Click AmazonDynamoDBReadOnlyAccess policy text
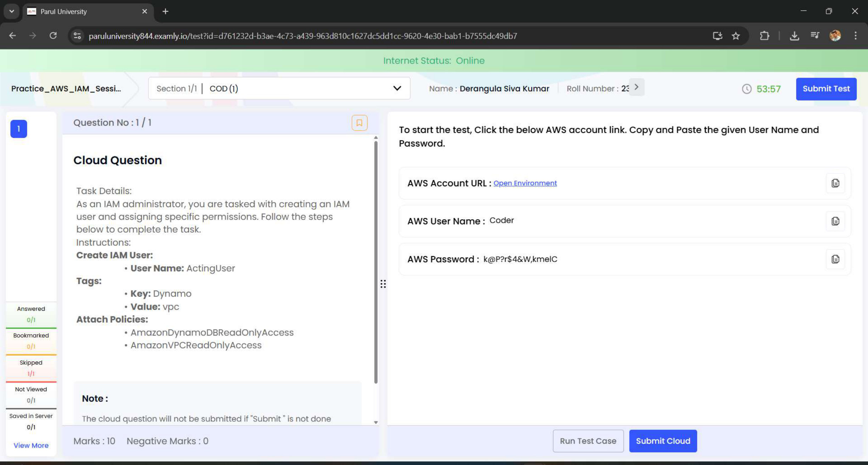 (x=212, y=332)
